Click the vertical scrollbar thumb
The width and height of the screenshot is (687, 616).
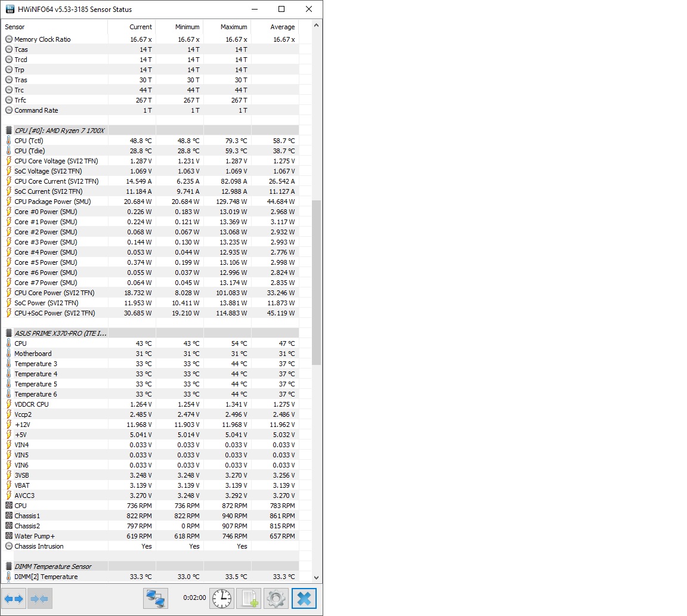(316, 283)
